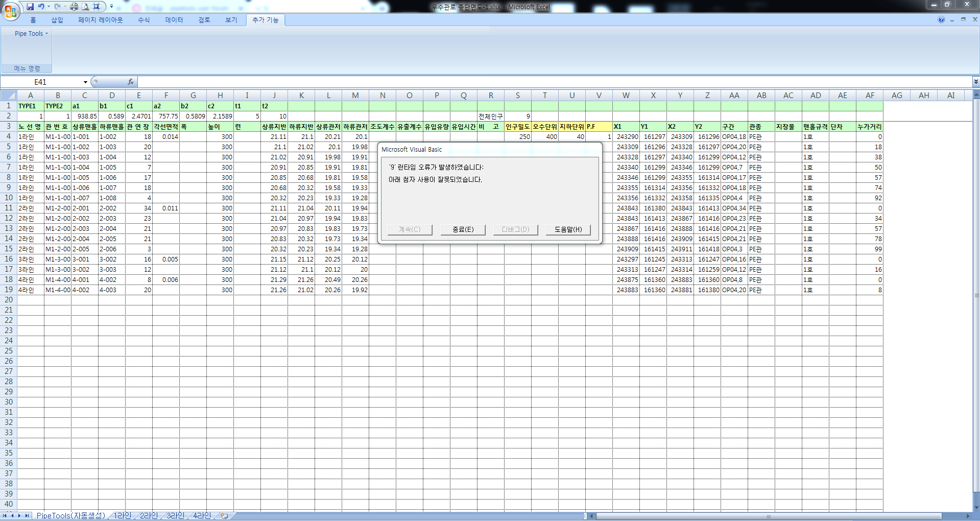Open the 데이터 ribbon tab
Viewport: 980px width, 521px height.
tap(174, 20)
